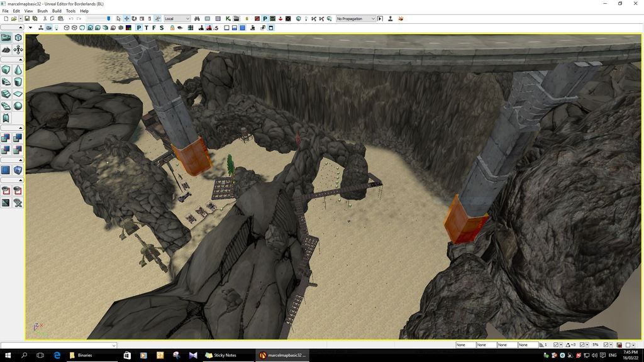Build a Sphere (tetrahedron) brush
644x362 pixels.
(18, 106)
